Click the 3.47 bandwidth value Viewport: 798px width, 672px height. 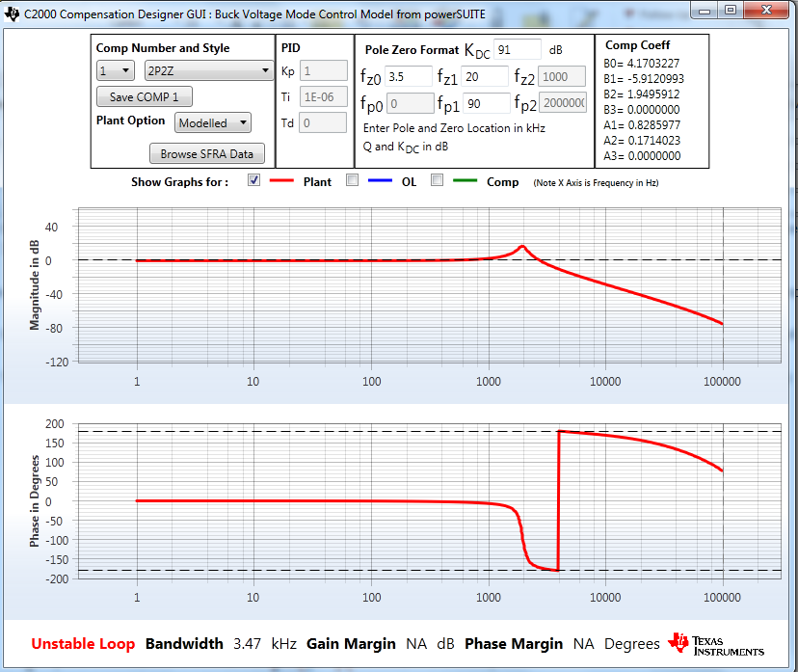[248, 644]
